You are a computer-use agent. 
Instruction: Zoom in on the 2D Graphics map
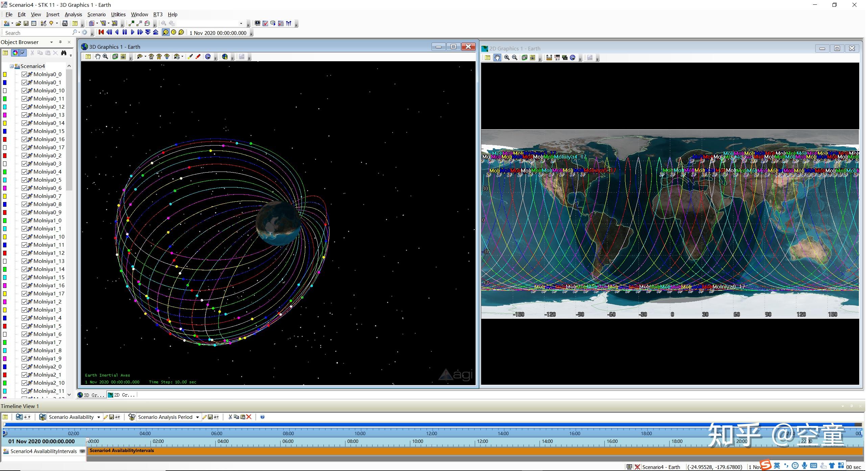[x=507, y=58]
